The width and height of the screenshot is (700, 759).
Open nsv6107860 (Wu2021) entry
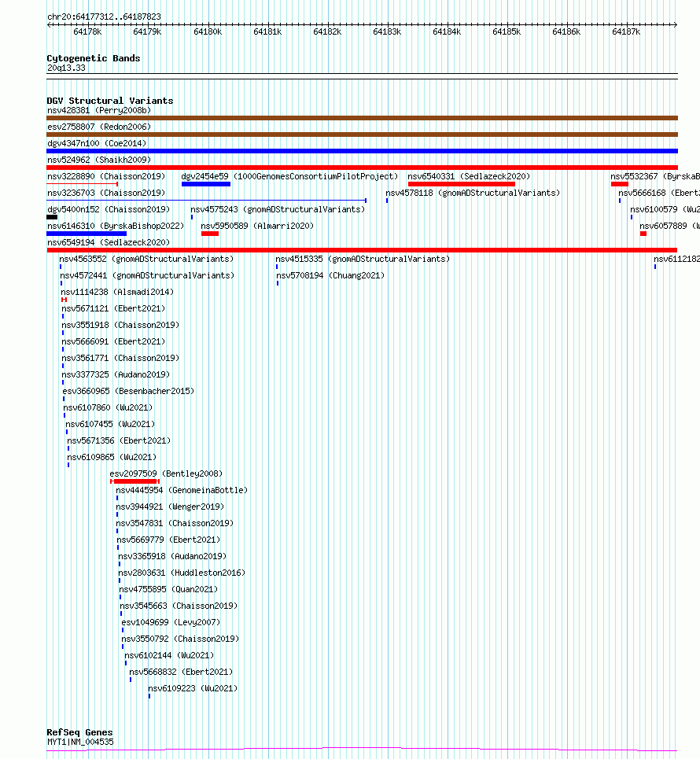click(x=108, y=407)
